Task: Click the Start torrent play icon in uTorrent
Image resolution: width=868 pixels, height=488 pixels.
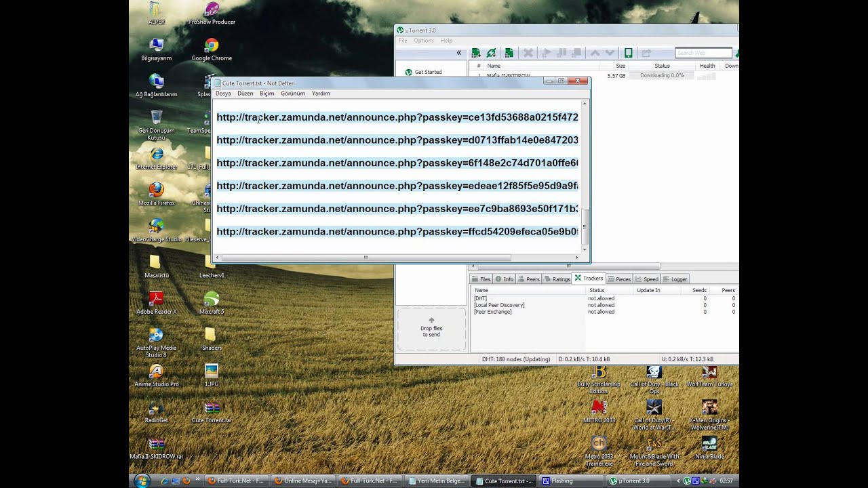Action: [x=547, y=53]
